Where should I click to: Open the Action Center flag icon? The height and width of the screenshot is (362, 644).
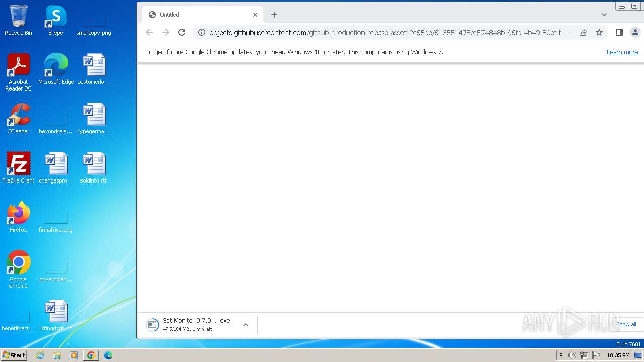(596, 355)
